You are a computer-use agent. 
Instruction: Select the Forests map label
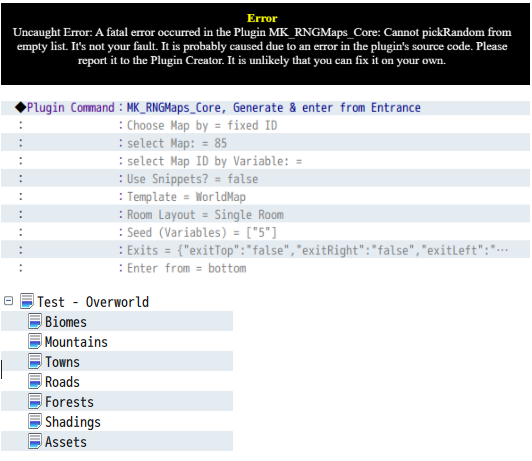point(69,402)
